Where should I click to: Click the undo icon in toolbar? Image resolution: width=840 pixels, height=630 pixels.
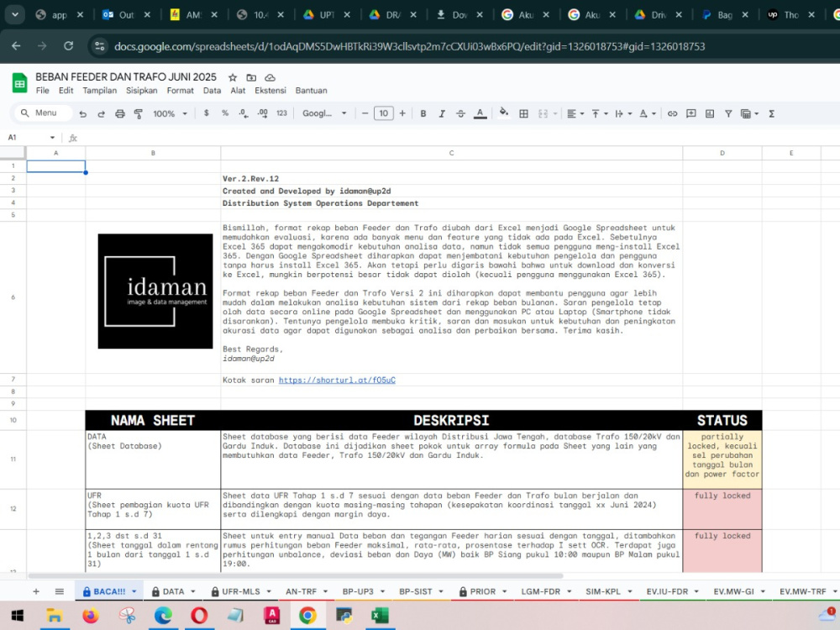(82, 113)
